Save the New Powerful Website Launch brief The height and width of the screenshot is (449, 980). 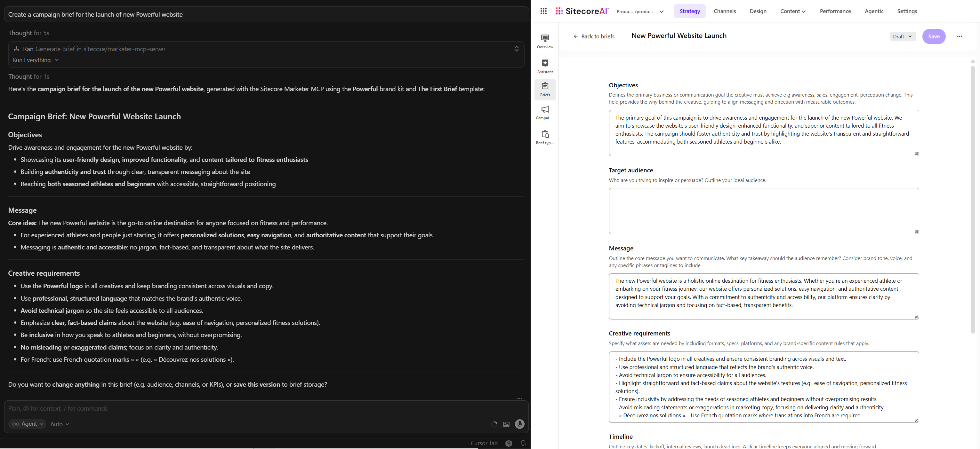coord(934,36)
